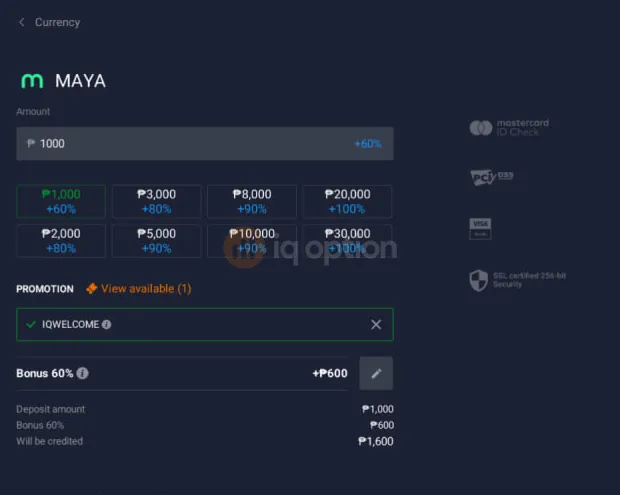Click the Visa Secure badge

click(480, 229)
